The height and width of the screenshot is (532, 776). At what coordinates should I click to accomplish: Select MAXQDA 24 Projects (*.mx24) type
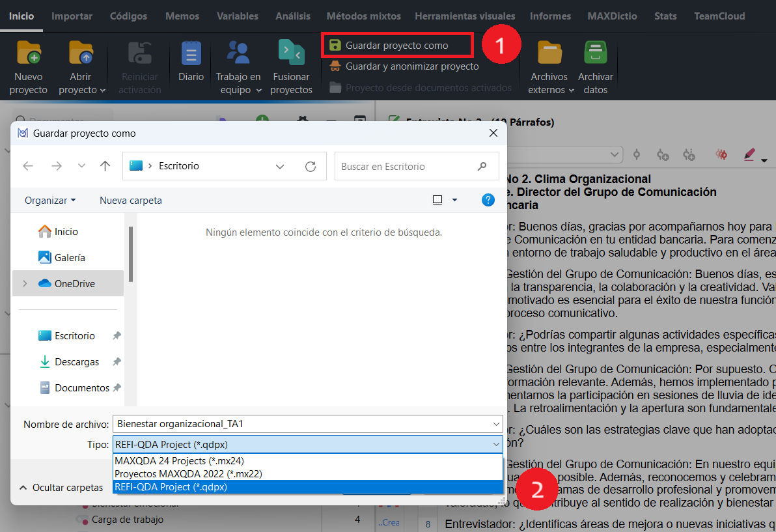(308, 461)
